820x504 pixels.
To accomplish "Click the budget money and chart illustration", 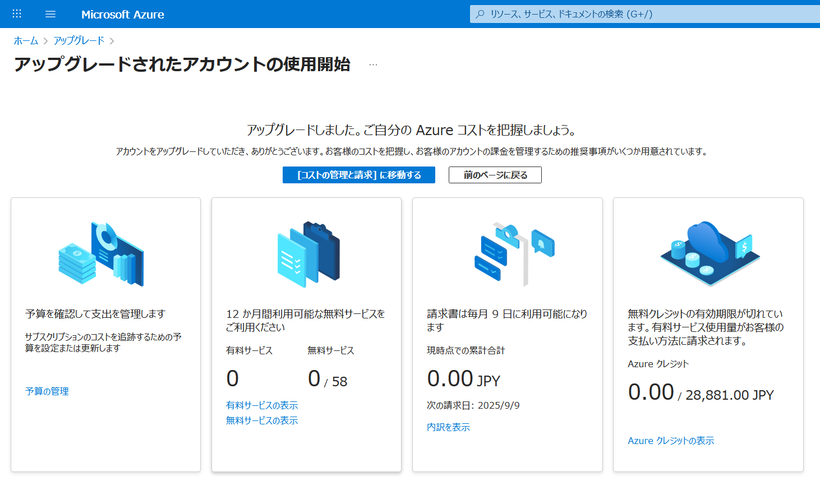I will pos(101,254).
